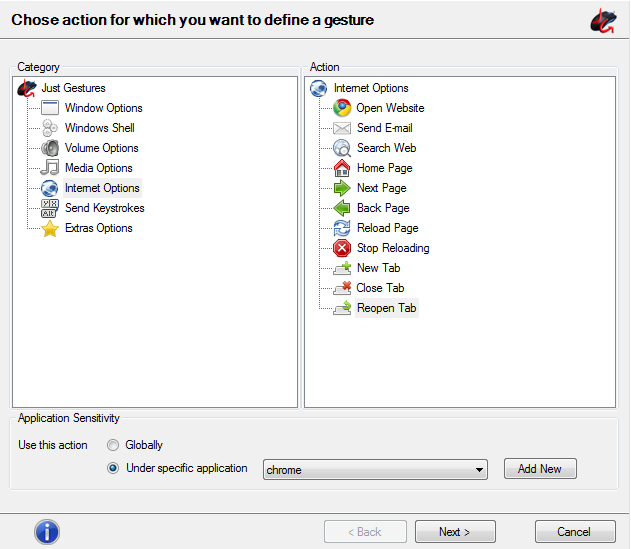Select Under specific application radio button
631x549 pixels.
coord(113,468)
